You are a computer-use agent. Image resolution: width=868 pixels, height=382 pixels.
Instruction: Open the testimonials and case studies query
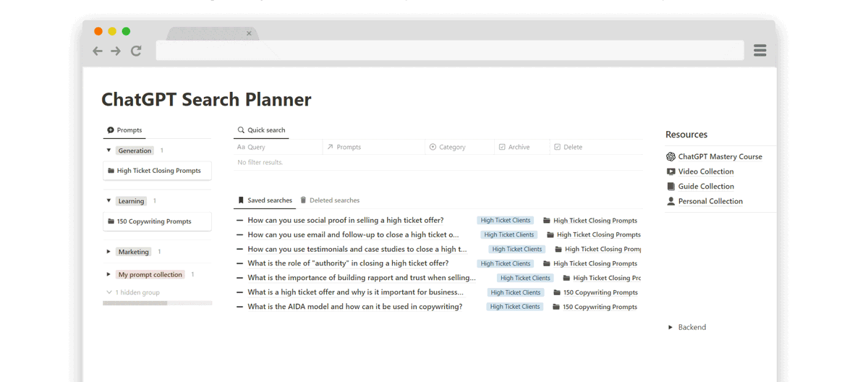(x=357, y=249)
